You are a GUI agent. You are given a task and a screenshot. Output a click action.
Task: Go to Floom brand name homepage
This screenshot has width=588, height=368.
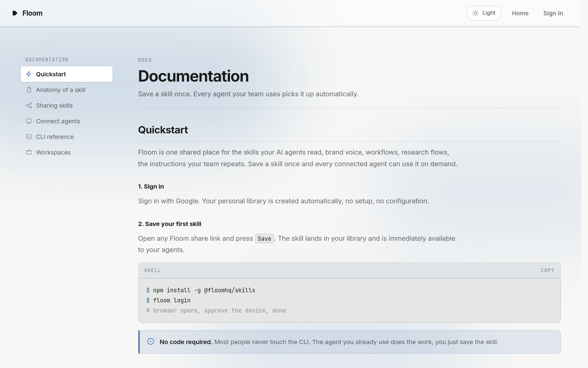coord(32,13)
